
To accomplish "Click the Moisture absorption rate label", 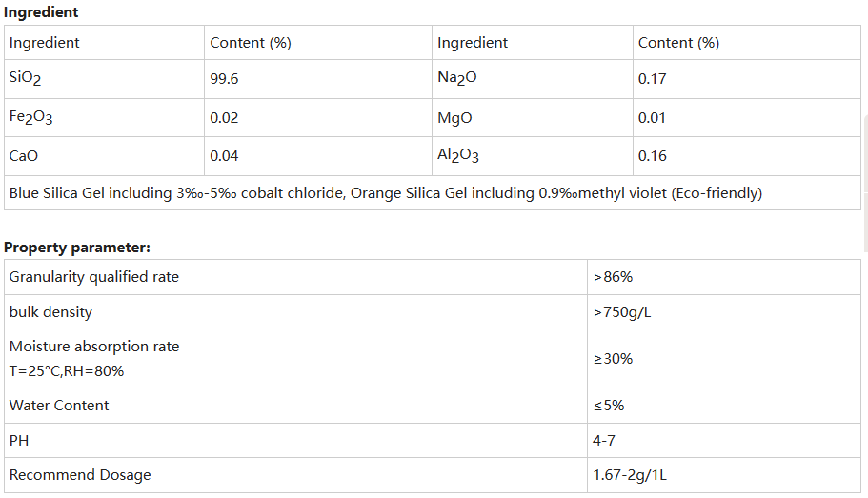I will (x=94, y=347).
